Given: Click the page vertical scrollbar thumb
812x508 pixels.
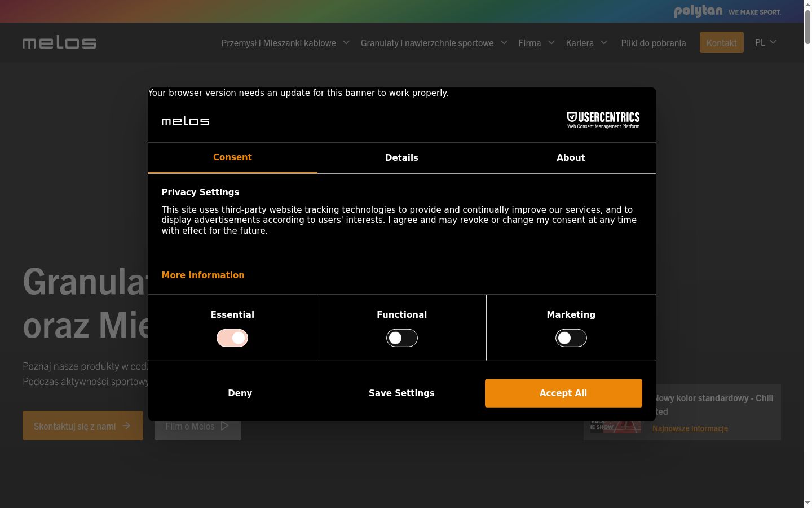Looking at the screenshot, I should click(x=807, y=27).
